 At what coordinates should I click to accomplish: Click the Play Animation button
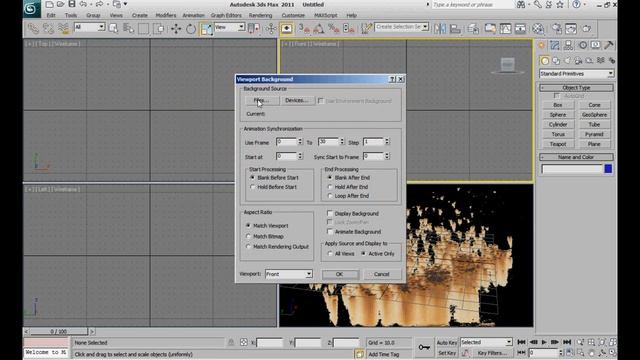click(544, 342)
